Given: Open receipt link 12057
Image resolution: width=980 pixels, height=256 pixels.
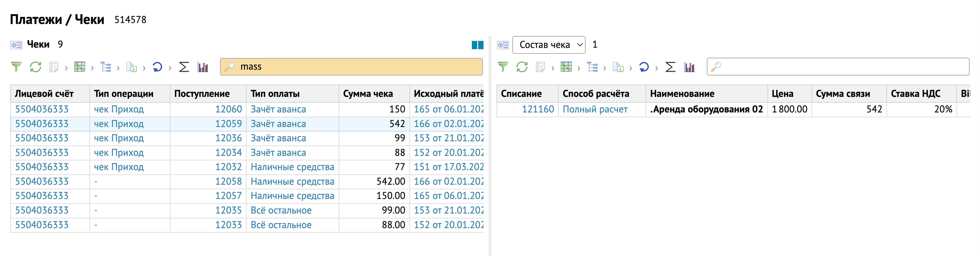Looking at the screenshot, I should click(x=228, y=196).
